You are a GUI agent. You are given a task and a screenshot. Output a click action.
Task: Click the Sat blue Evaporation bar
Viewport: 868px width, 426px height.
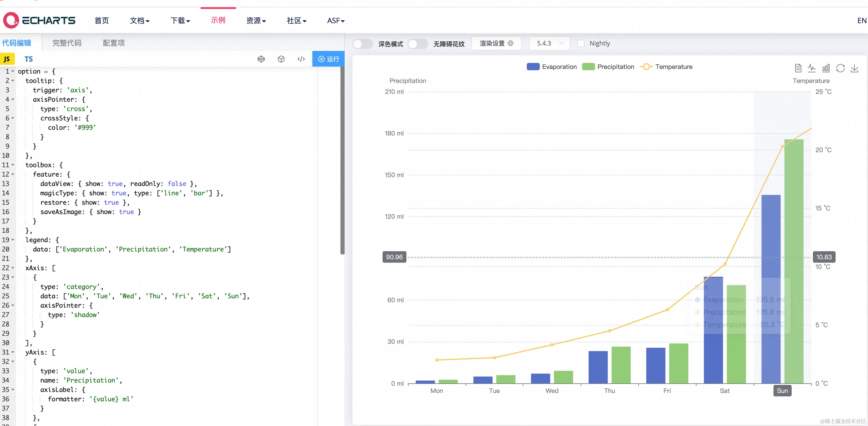pyautogui.click(x=713, y=330)
